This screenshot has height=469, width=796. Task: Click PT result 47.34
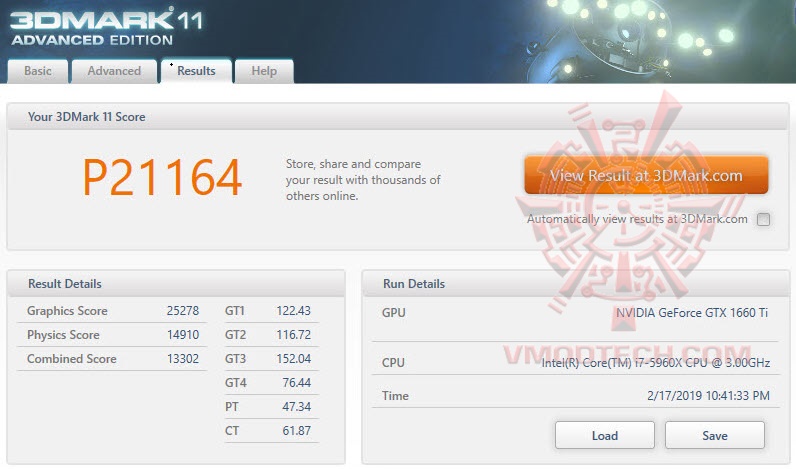[296, 407]
